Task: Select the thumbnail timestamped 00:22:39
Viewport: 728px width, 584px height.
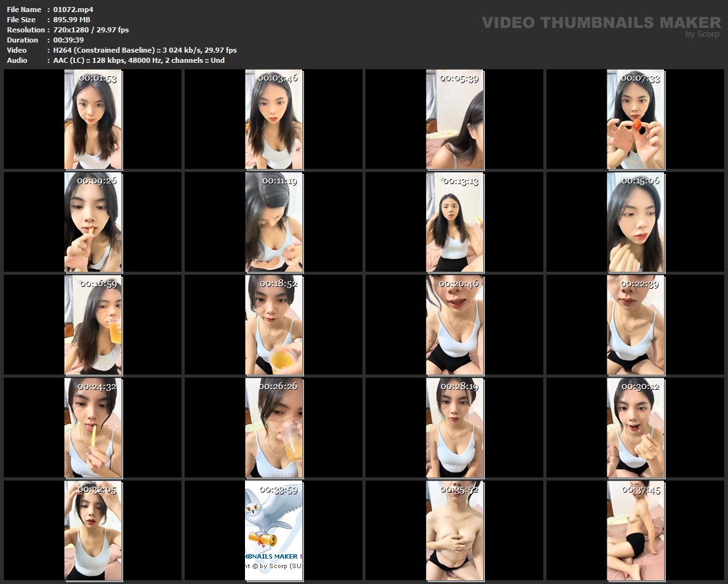Action: [635, 325]
